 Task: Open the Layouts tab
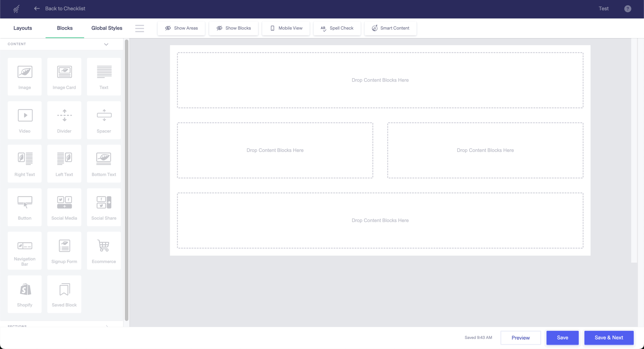click(x=23, y=28)
